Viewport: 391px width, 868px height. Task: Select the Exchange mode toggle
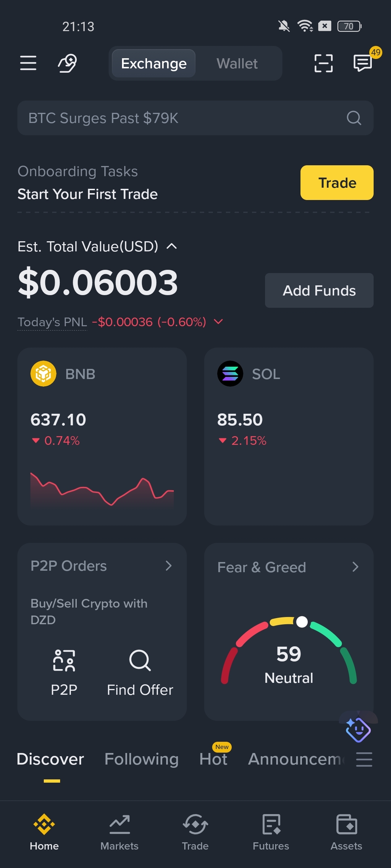tap(154, 63)
